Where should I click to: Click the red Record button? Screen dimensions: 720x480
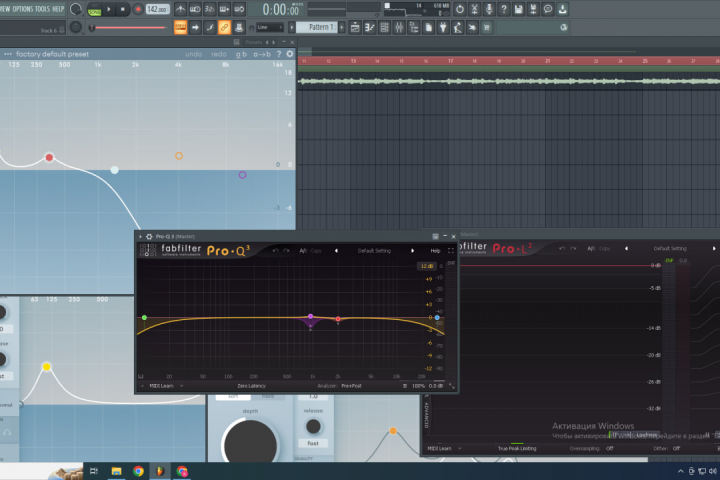137,9
